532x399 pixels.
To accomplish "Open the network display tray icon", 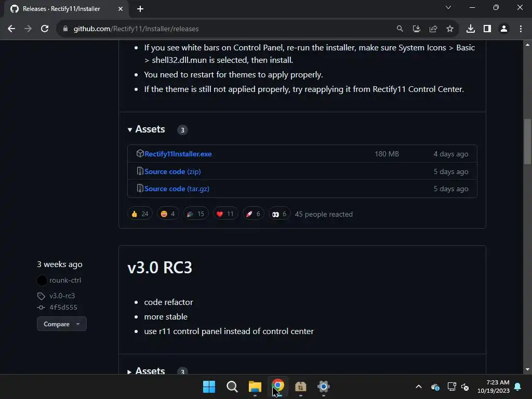I will 451,387.
